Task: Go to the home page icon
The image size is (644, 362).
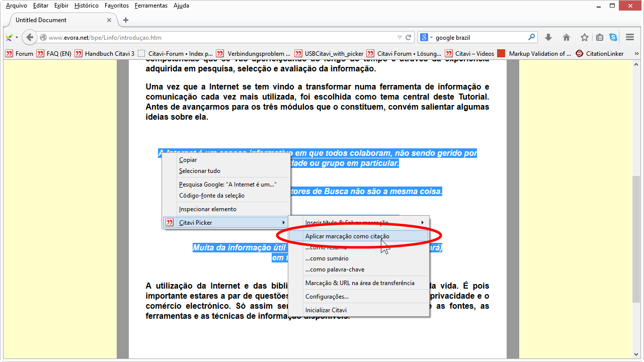Action: (567, 37)
